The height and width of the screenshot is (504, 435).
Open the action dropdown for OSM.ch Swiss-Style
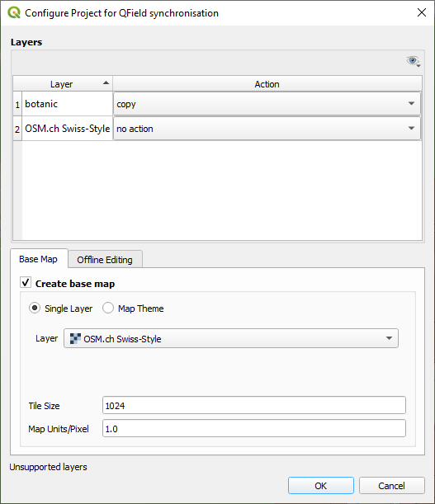pos(267,129)
